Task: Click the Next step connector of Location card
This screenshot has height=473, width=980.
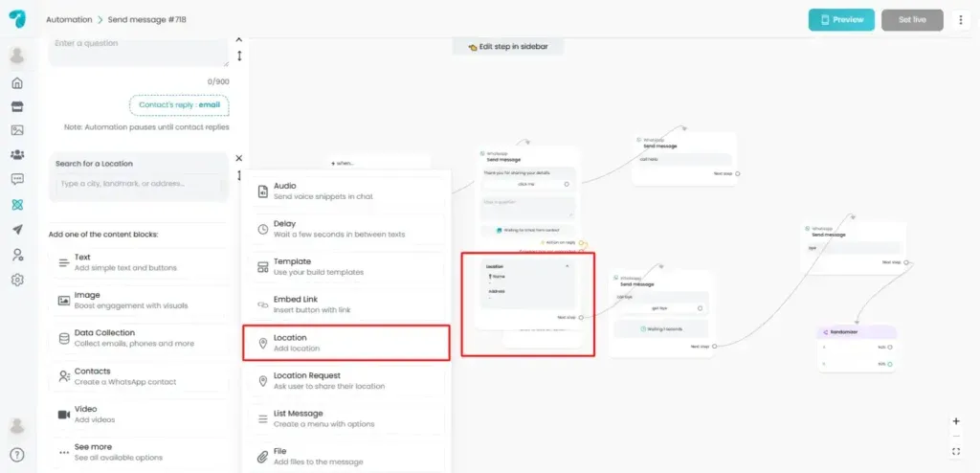Action: coord(581,318)
